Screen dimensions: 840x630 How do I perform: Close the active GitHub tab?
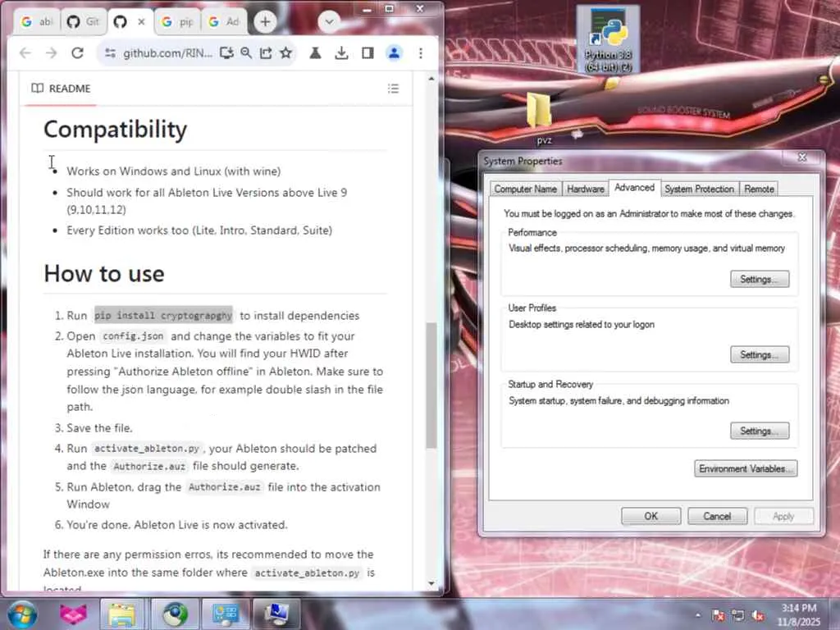pos(141,21)
